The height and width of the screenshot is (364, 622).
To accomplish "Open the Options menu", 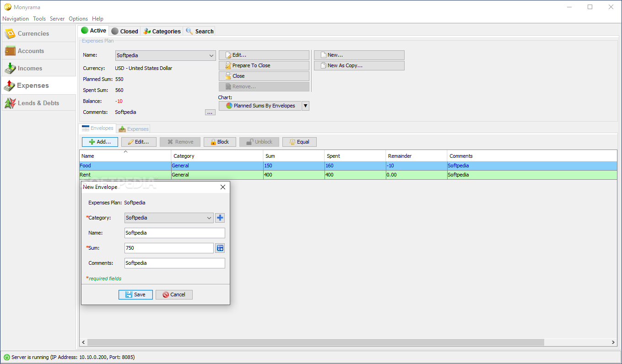I will click(x=78, y=19).
